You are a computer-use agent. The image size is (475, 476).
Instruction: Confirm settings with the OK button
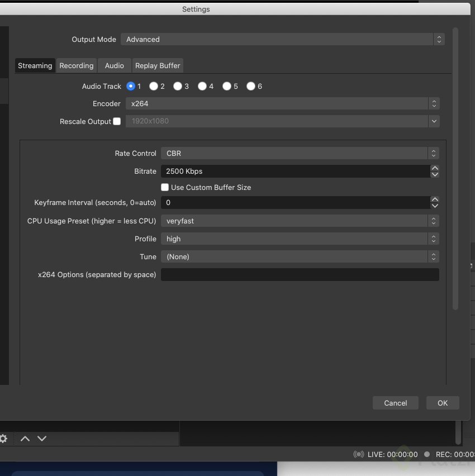click(x=443, y=403)
